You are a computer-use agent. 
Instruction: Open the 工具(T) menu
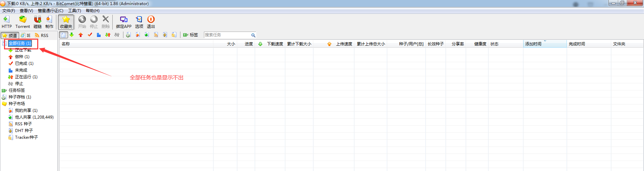point(75,11)
